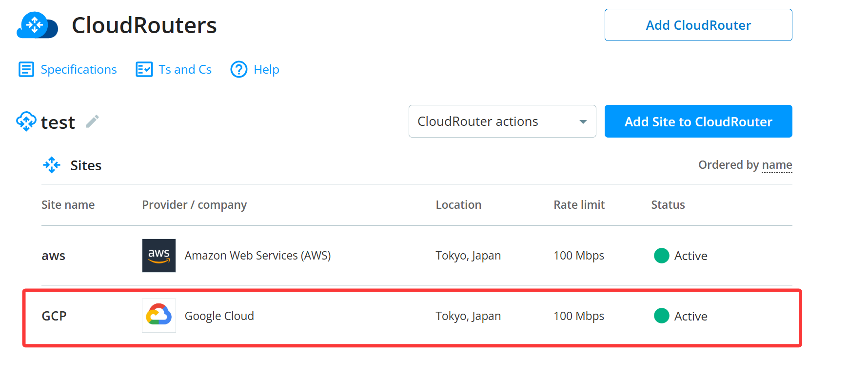This screenshot has height=381, width=868.
Task: Click the aws row 100 Mbps rate
Action: [x=579, y=256]
